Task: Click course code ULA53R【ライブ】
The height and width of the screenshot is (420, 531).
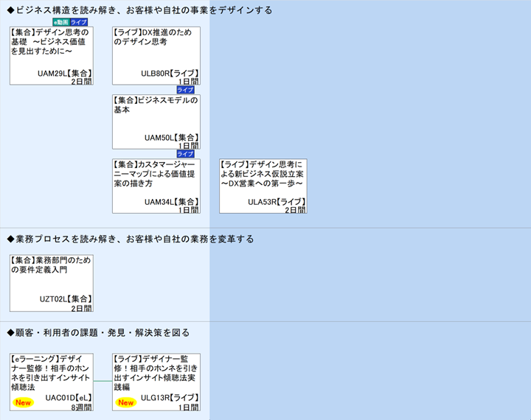Action: 277,202
